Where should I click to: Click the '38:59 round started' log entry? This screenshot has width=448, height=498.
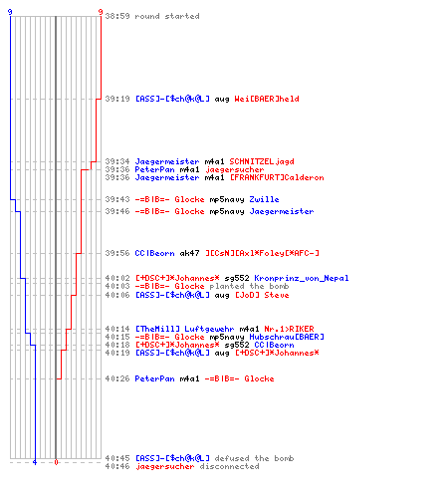click(152, 16)
